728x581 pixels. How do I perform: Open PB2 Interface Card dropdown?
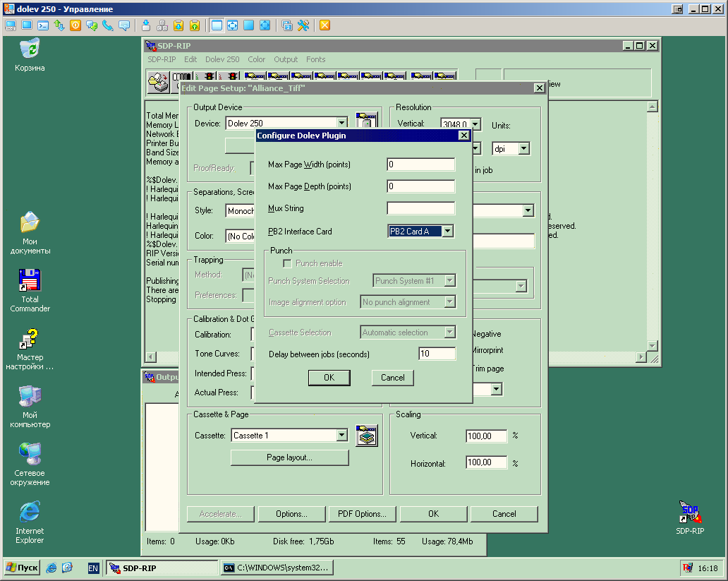pyautogui.click(x=447, y=231)
